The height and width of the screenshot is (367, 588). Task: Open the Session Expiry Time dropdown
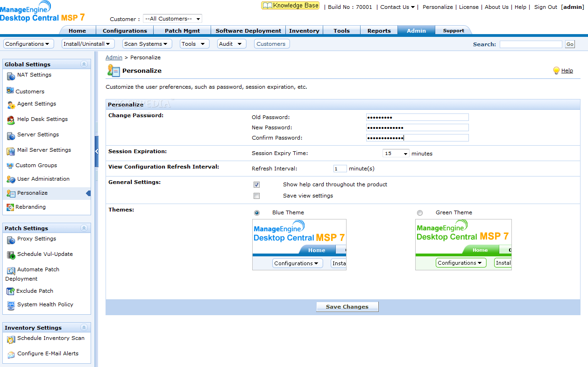tap(396, 153)
